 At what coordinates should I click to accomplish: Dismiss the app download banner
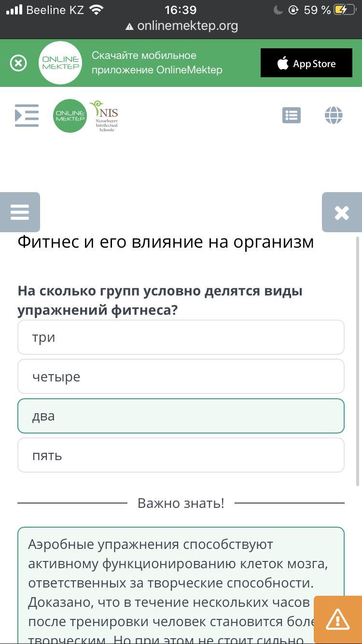[x=18, y=63]
